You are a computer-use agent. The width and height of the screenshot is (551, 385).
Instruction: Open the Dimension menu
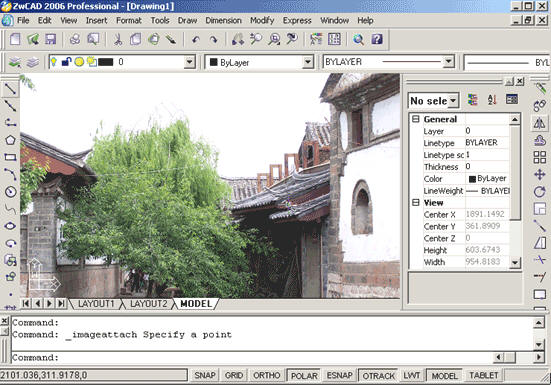click(223, 20)
